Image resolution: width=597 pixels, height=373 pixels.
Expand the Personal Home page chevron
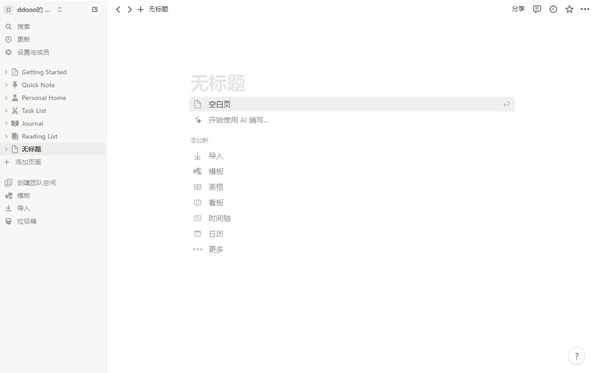(6, 98)
